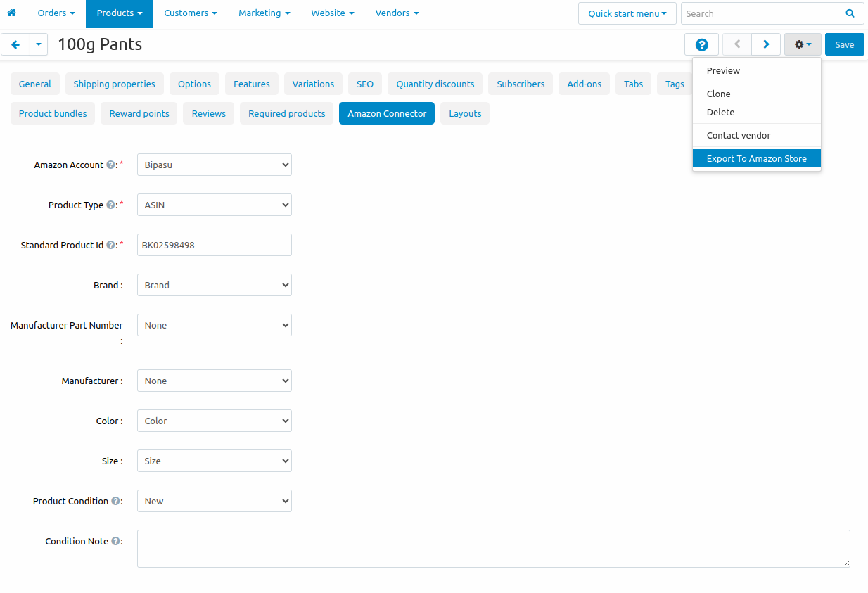
Task: Click the search magnifier icon
Action: coord(850,13)
